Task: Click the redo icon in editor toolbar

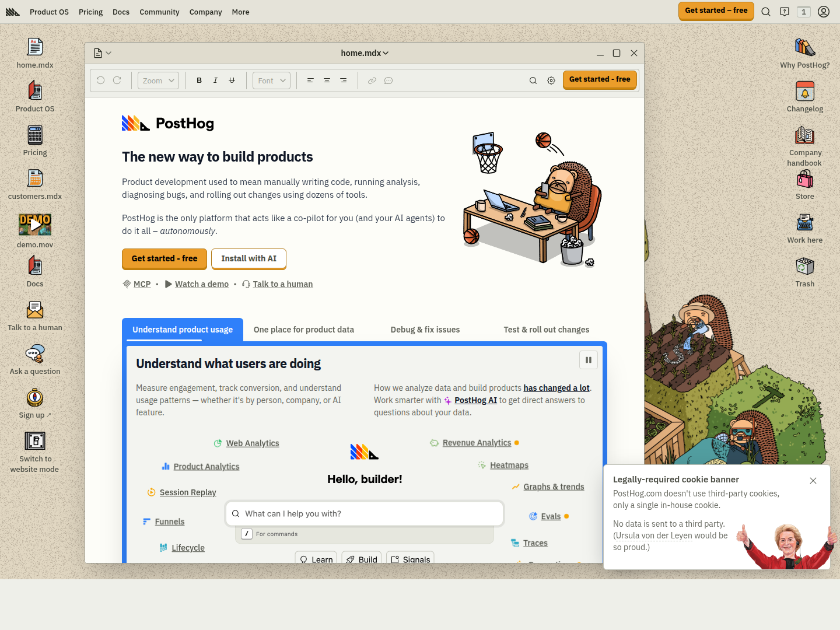Action: 117,80
